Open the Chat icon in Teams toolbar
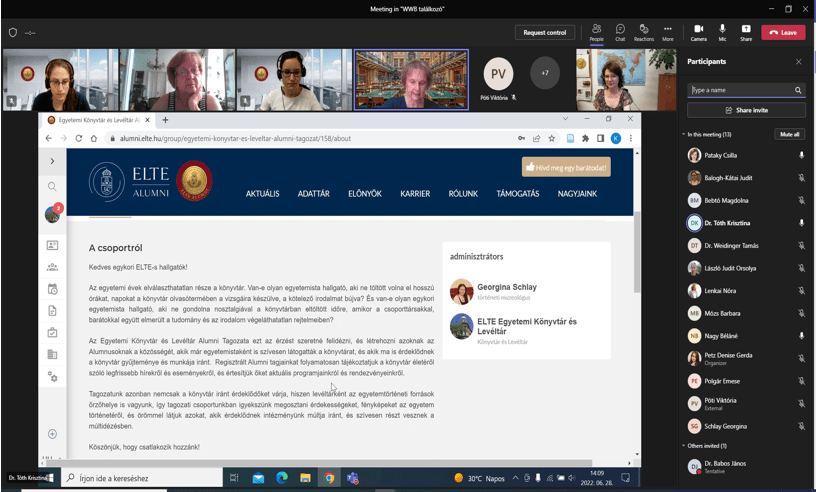The image size is (816, 492). click(620, 32)
